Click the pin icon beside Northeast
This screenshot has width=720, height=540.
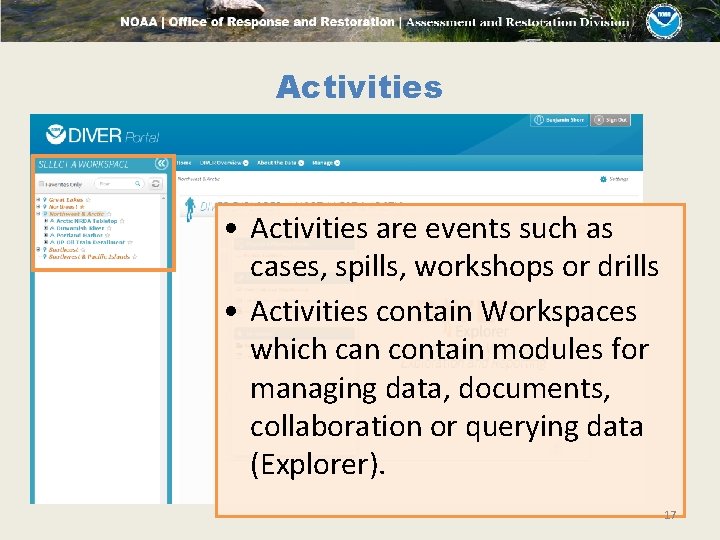45,207
